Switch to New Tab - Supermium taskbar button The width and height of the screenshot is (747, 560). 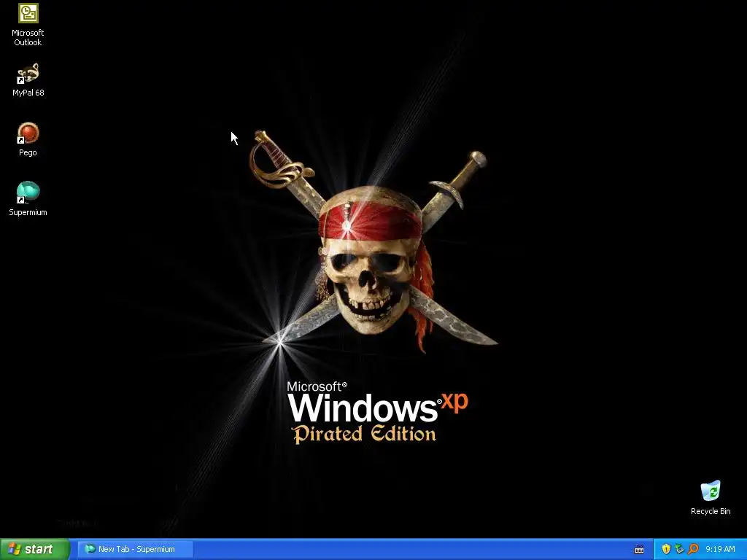135,549
